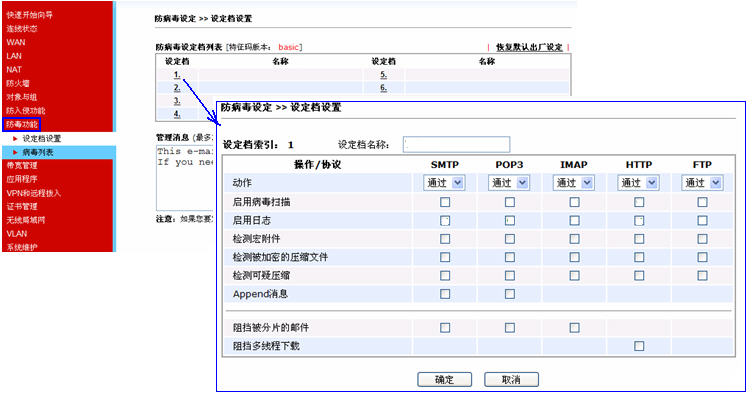Check Append消息 for SMTP
754x396 pixels.
445,294
